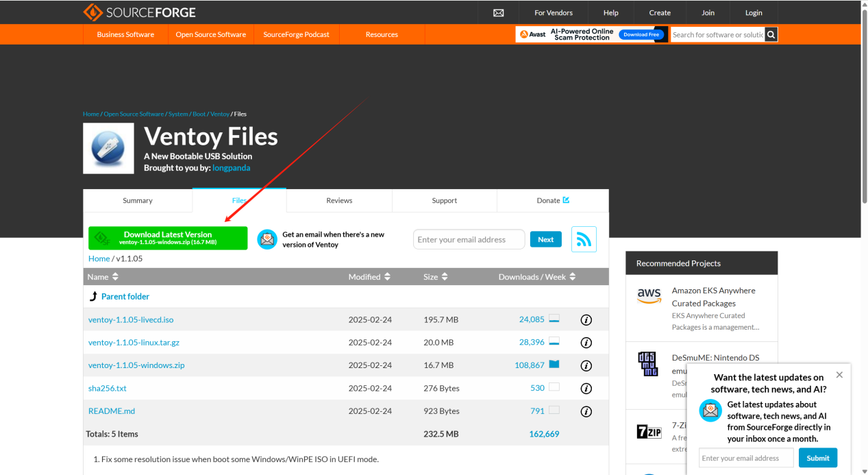Sort files by Name column
Image resolution: width=868 pixels, height=475 pixels.
(103, 277)
